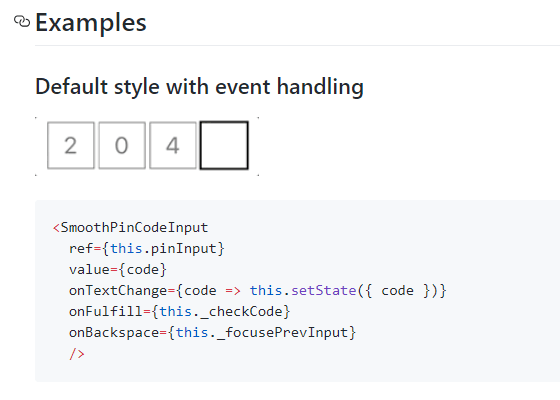Click the '<SmoothPinCodeInput' code line

point(130,228)
